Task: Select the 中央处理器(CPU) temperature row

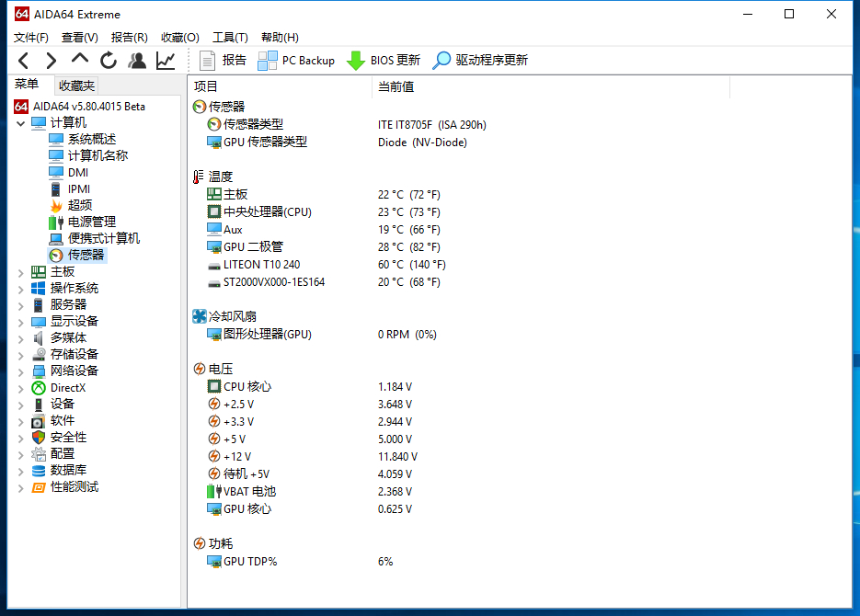Action: (x=324, y=211)
